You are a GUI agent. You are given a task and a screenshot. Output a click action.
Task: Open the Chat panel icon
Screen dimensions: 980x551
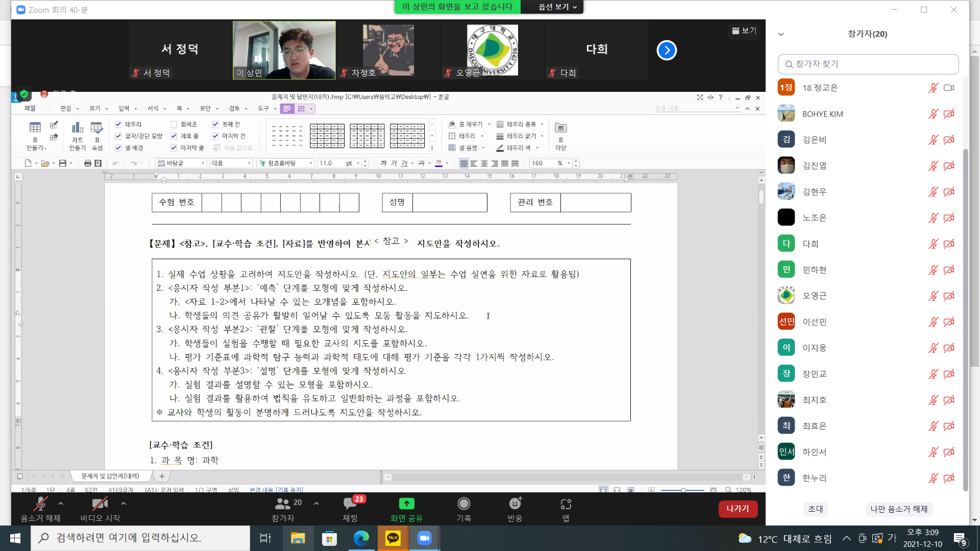click(350, 504)
